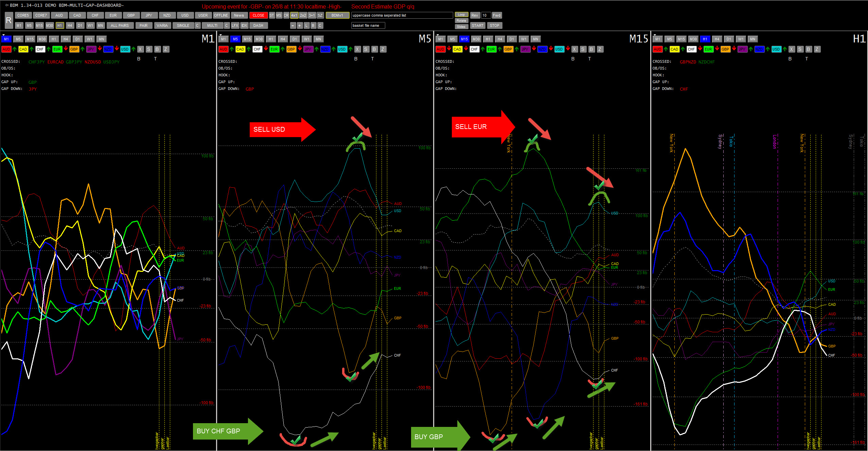The image size is (868, 451).
Task: Switch M5 panel to H4 timeframe tab
Action: pyautogui.click(x=283, y=39)
